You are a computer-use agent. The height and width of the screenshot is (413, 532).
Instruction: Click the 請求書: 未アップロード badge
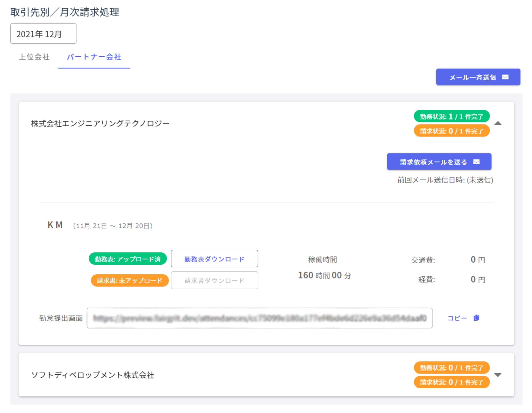point(130,280)
